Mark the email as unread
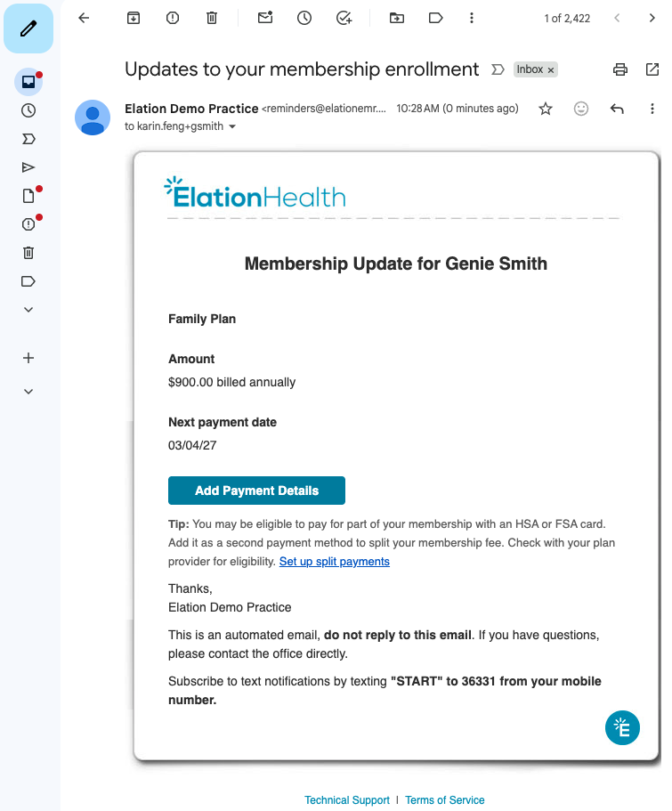Image resolution: width=672 pixels, height=811 pixels. (x=265, y=18)
